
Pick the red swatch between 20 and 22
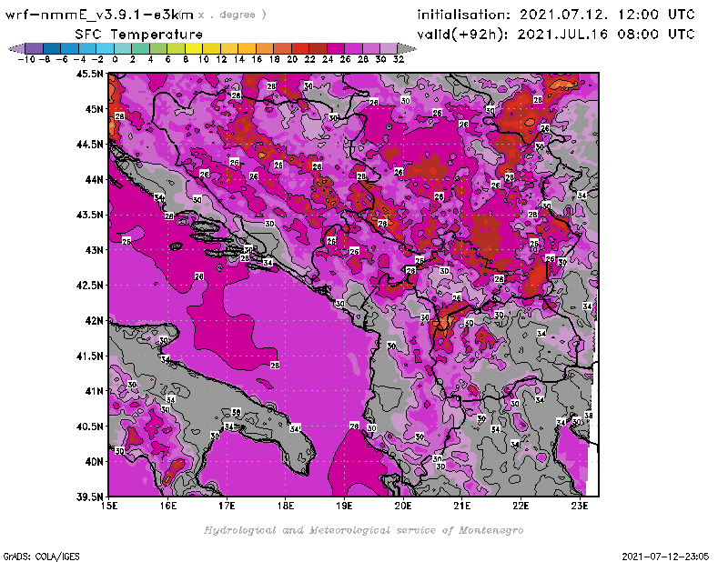pos(300,49)
